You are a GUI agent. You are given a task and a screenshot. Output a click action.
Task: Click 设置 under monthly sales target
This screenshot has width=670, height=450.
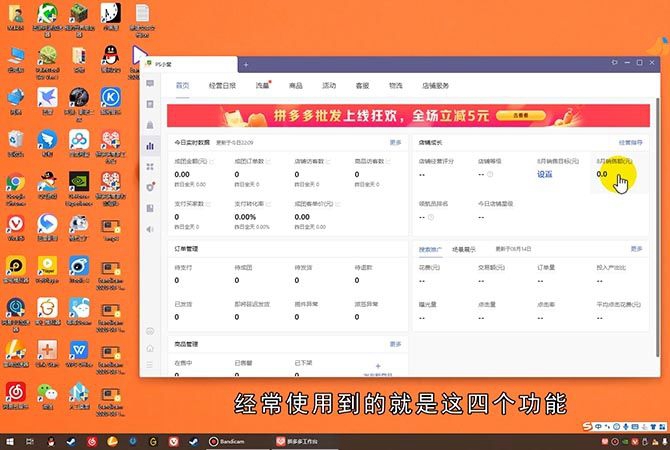tap(545, 174)
